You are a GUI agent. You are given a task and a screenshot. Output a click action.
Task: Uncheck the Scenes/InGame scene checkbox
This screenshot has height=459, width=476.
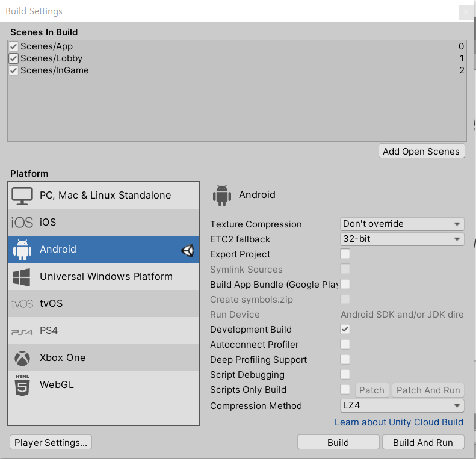tap(13, 70)
